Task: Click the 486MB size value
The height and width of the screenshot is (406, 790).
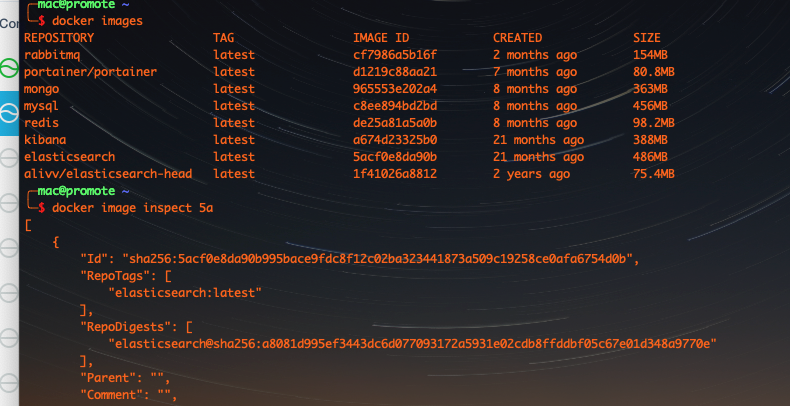Action: 650,157
